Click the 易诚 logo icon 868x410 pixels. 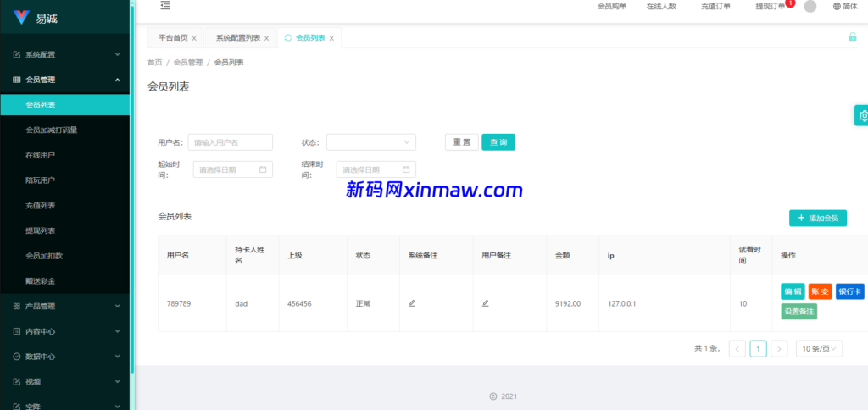tap(21, 18)
